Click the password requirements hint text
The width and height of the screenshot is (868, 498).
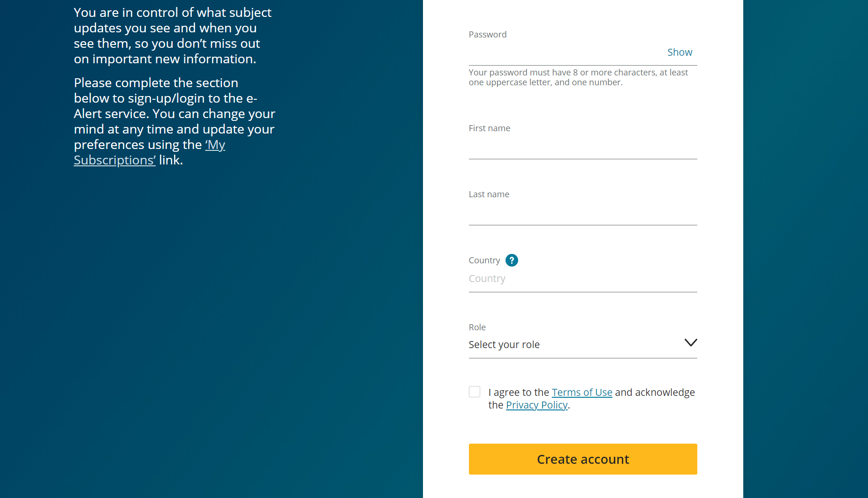tap(578, 78)
